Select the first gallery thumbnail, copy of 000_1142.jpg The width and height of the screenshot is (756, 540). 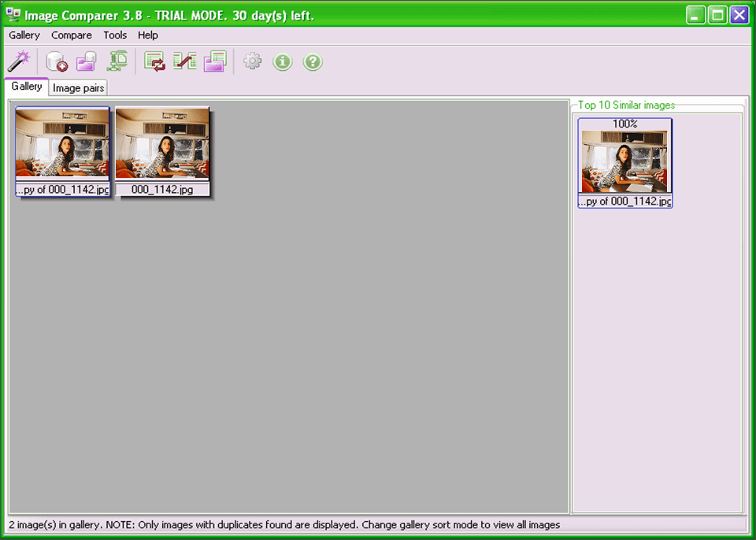coord(62,146)
